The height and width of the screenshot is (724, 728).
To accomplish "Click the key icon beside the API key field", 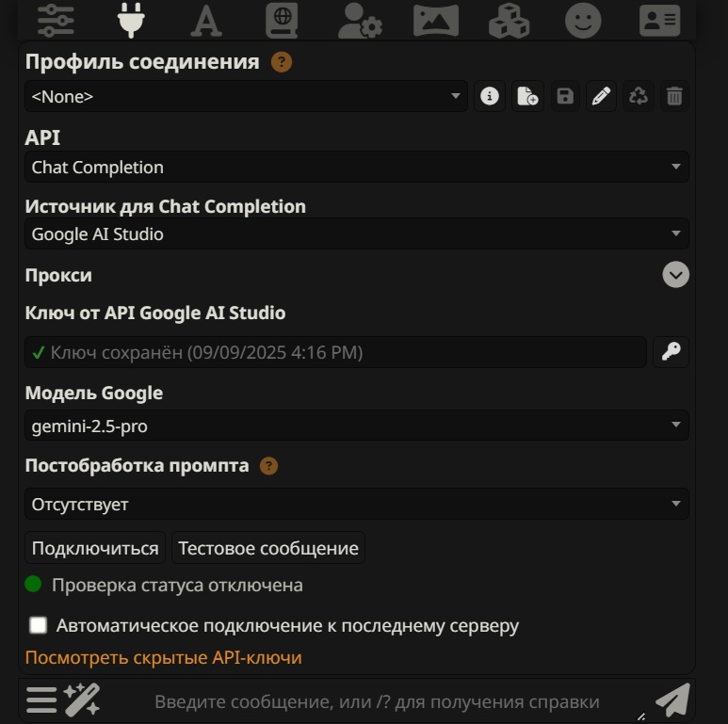I will coord(671,352).
